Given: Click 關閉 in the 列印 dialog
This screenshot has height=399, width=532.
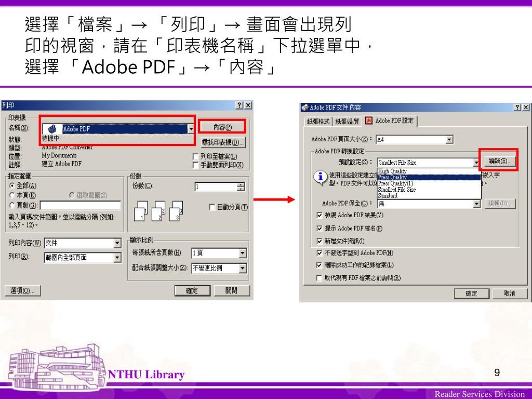Looking at the screenshot, I should point(231,291).
